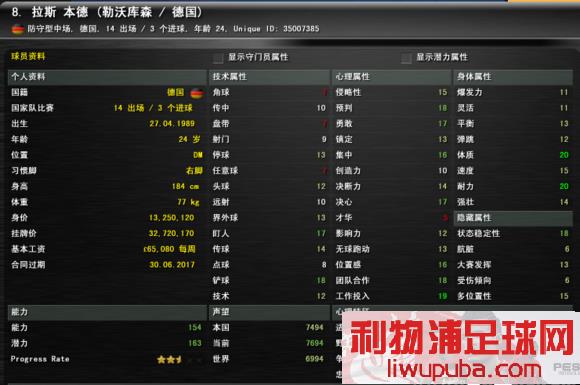The width and height of the screenshot is (580, 385).
Task: Click the German flag icon in header
Action: coord(18,29)
